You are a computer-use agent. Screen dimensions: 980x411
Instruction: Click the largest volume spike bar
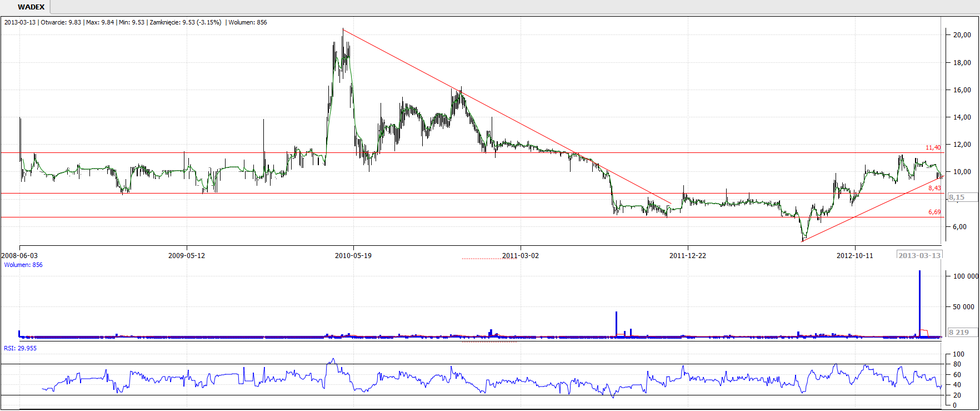tap(919, 304)
